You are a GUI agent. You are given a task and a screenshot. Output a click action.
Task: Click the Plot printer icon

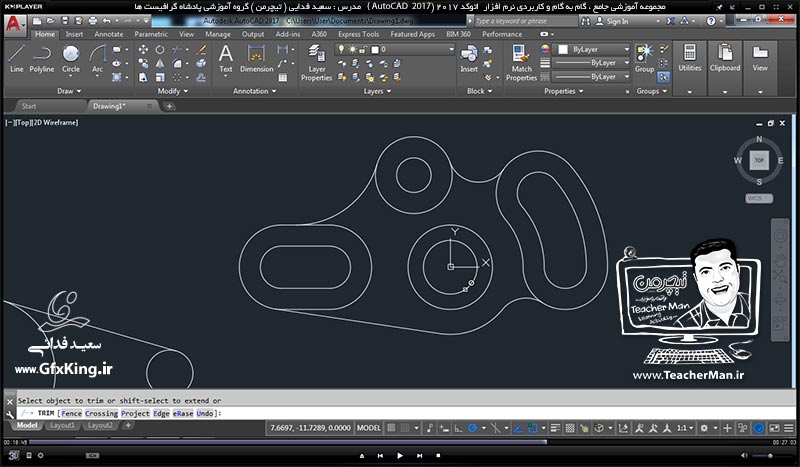(92, 21)
